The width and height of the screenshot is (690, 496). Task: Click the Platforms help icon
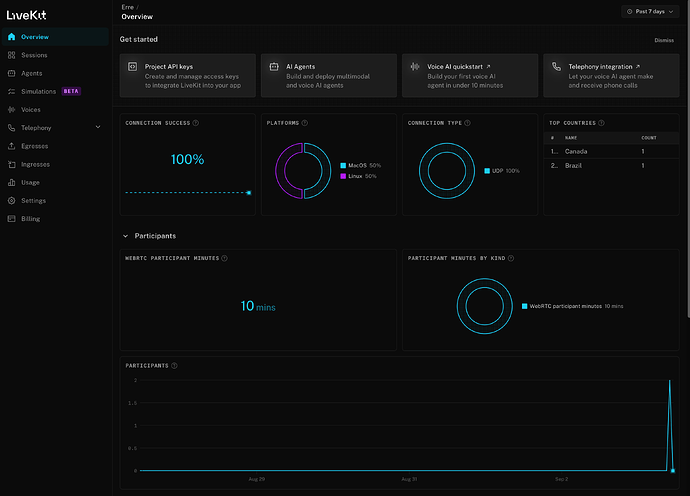(x=305, y=123)
